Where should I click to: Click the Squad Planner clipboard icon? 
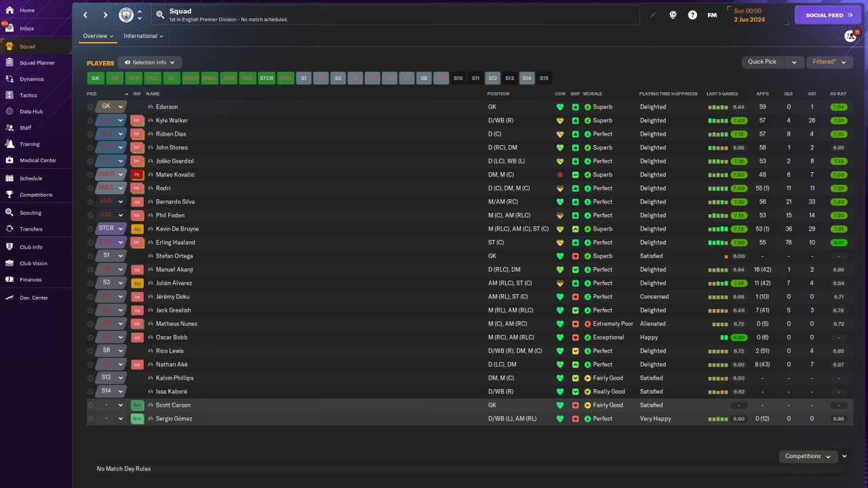pos(9,63)
